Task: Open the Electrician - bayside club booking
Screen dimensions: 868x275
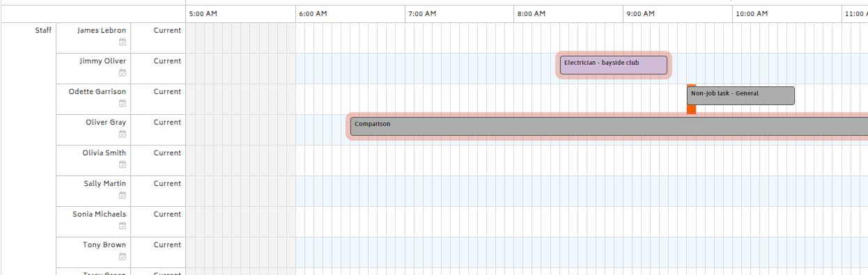Action: (614, 65)
